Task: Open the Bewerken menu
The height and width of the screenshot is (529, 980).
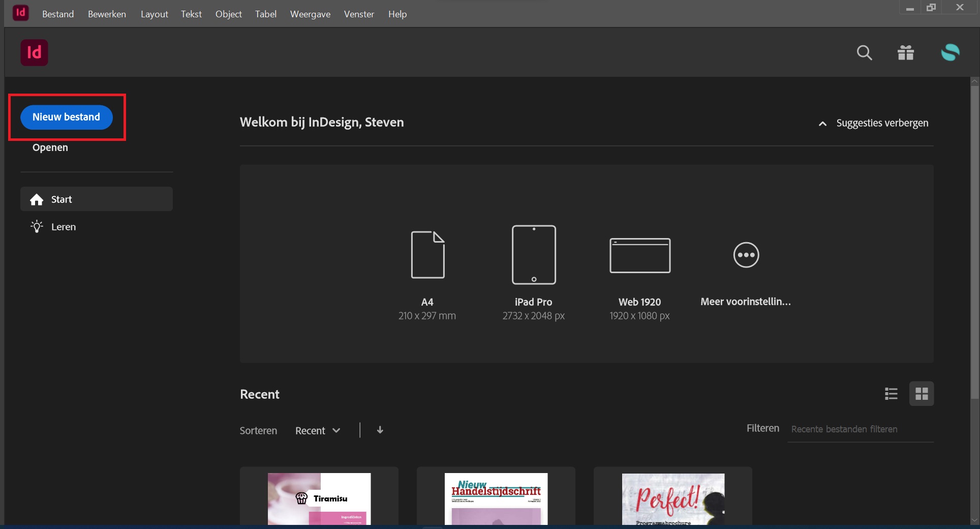Action: click(107, 14)
